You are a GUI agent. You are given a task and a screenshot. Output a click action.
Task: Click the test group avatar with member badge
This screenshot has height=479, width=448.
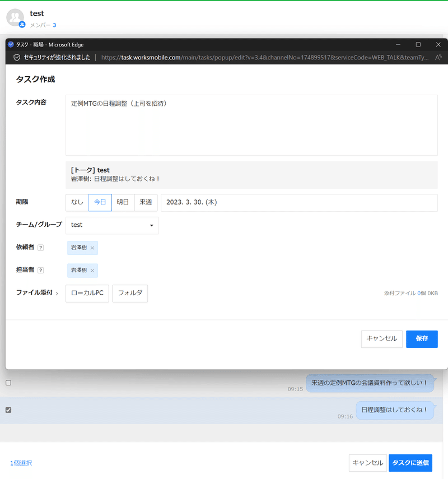pyautogui.click(x=15, y=17)
